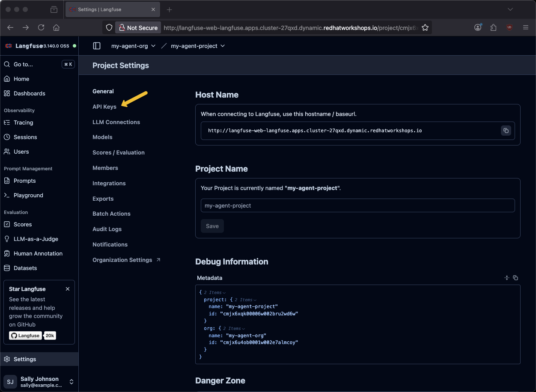Screen dimensions: 536x392
Task: Open the my-agent-project project dropdown
Action: pyautogui.click(x=197, y=46)
